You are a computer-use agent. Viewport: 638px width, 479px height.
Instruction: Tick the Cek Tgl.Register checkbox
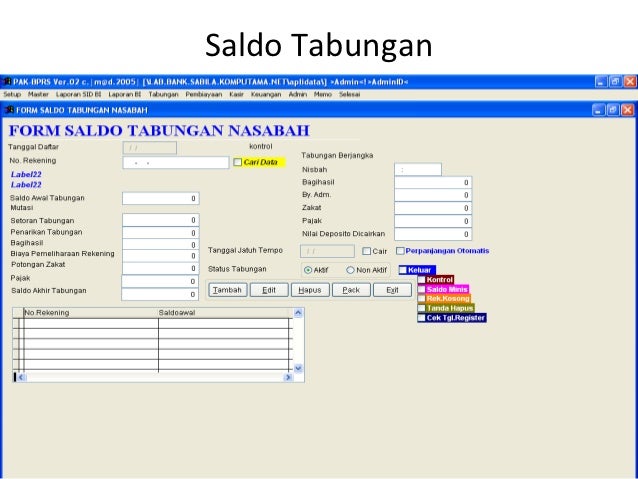[x=422, y=317]
